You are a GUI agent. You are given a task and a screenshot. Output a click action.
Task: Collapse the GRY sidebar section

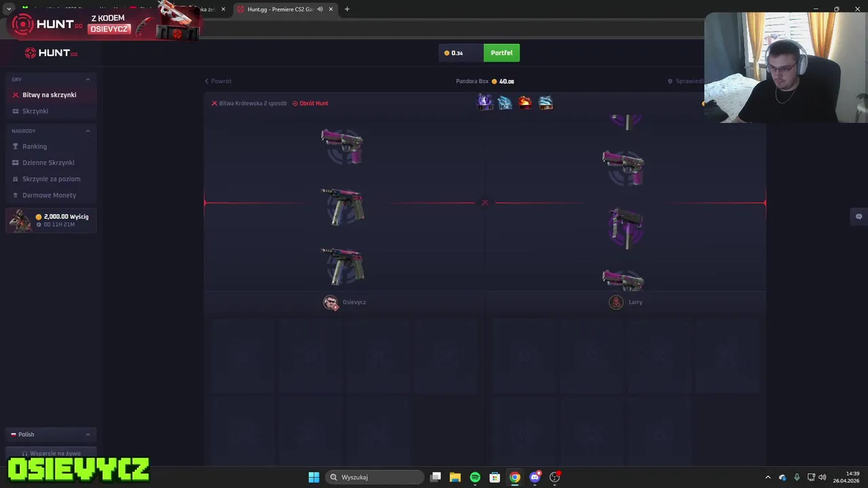[x=87, y=79]
